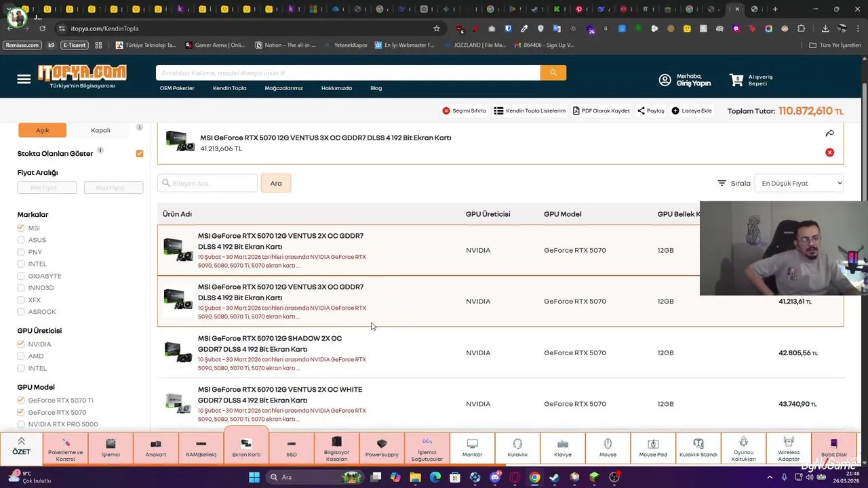Viewport: 868px width, 488px height.
Task: Open the hamburger menu next to the Itopya logo
Action: [x=24, y=79]
